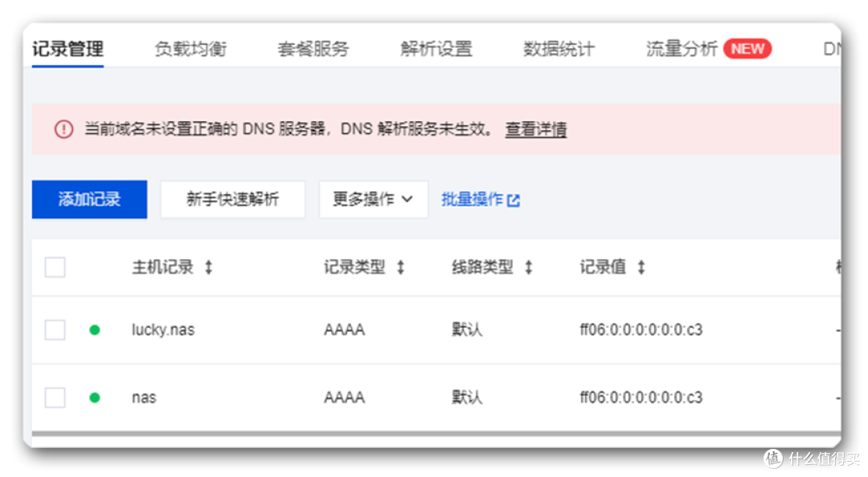Switch to 流量分析 tab
This screenshot has height=477, width=868.
tap(682, 49)
